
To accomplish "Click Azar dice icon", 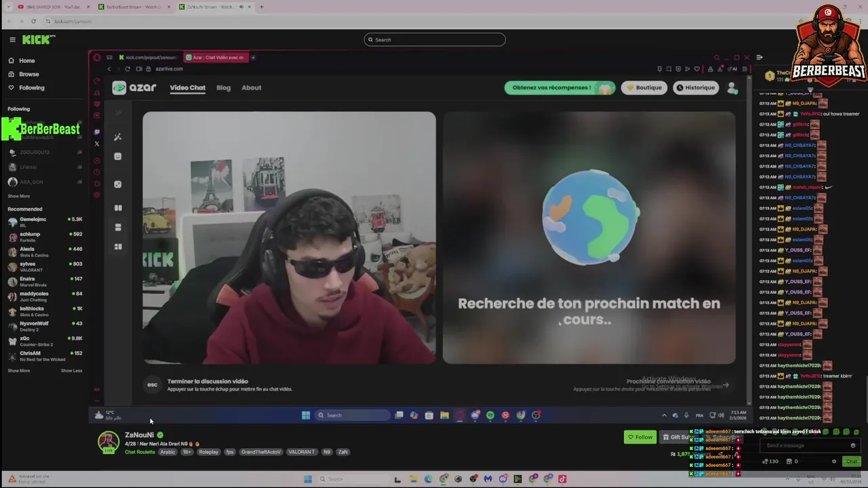I will [118, 184].
